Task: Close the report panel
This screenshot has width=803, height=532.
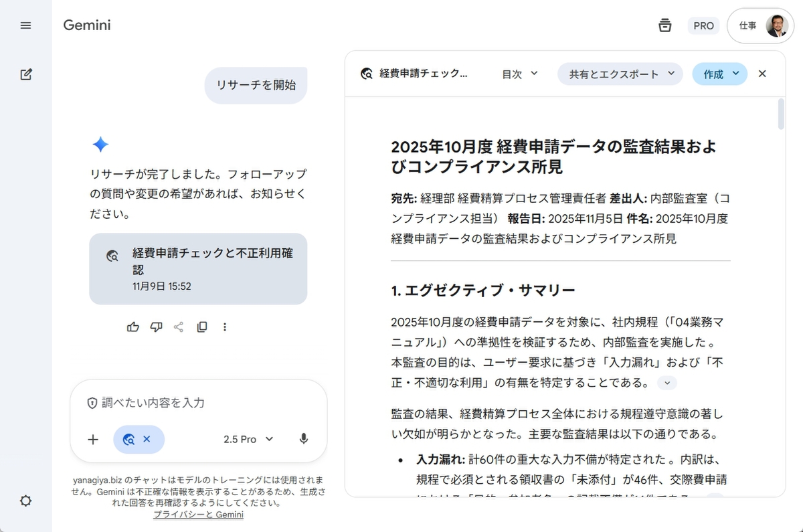Action: [762, 74]
